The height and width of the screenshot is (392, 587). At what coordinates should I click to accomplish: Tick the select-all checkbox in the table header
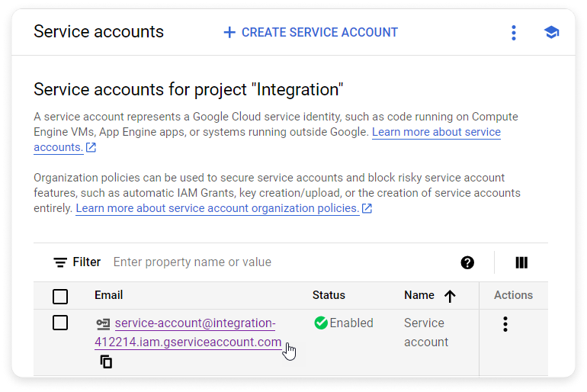coord(60,296)
